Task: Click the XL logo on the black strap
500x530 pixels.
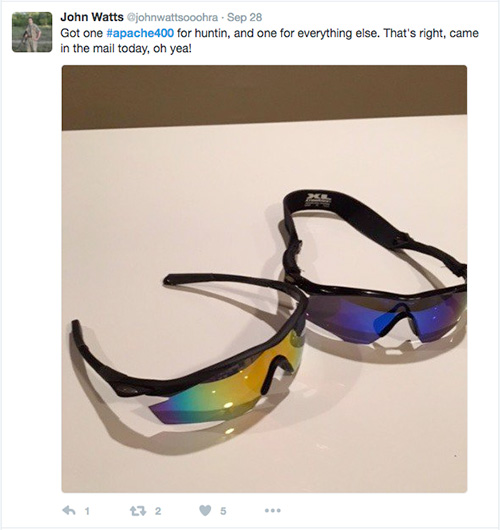Action: pos(318,199)
